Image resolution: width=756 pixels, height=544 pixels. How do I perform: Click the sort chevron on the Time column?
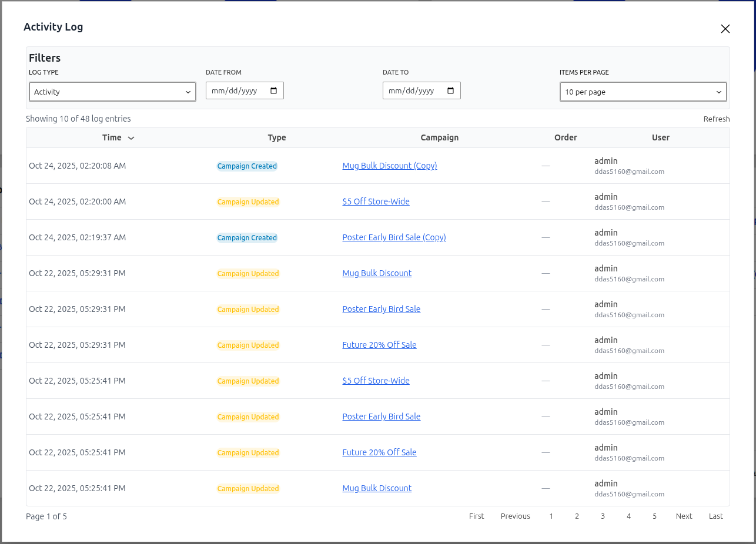tap(131, 137)
